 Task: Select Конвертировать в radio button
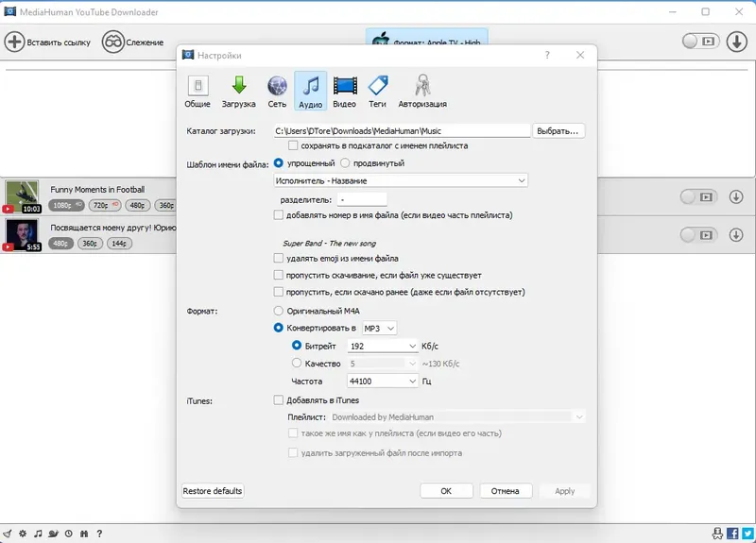(x=278, y=328)
